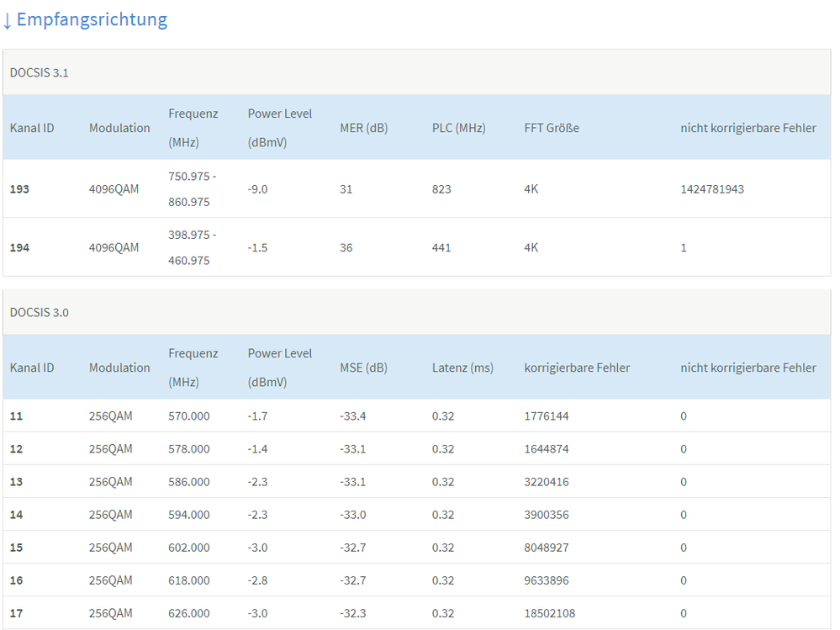Click the 618.000 frequency cell

coord(188,580)
